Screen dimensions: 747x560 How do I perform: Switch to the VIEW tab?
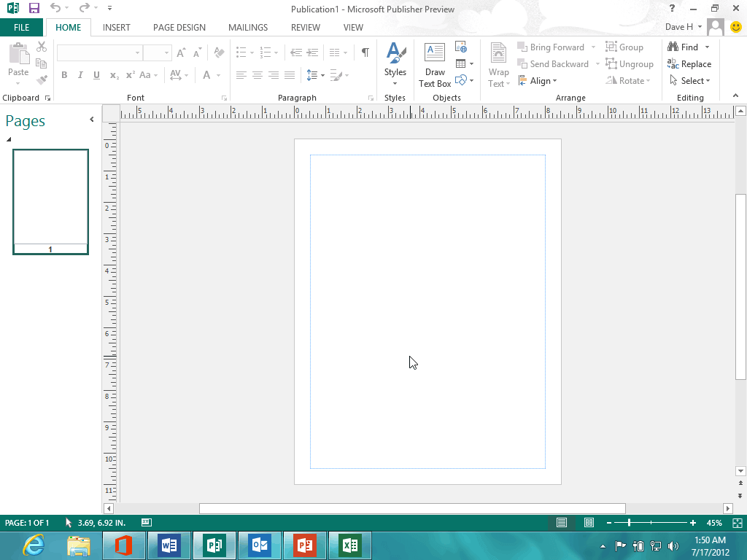point(353,28)
